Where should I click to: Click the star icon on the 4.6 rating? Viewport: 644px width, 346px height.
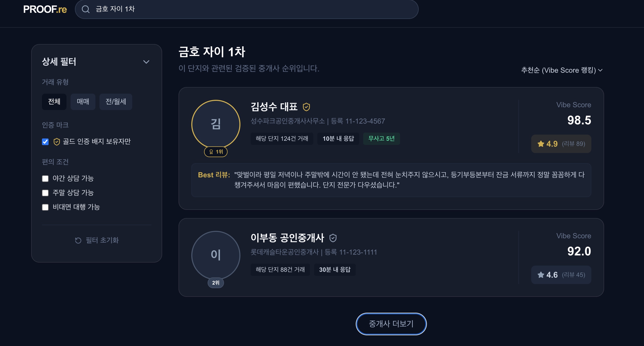541,275
